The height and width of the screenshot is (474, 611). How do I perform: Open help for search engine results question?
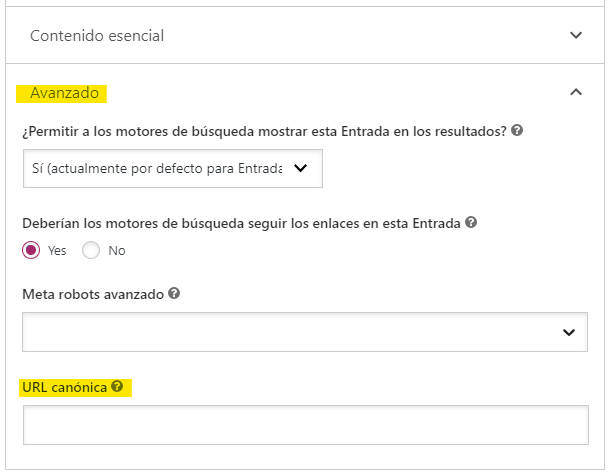click(517, 130)
